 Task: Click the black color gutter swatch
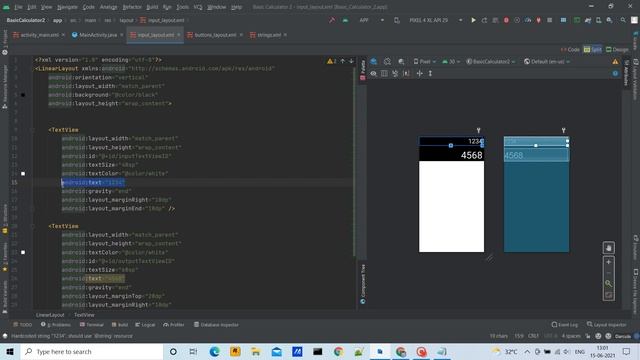click(x=23, y=95)
